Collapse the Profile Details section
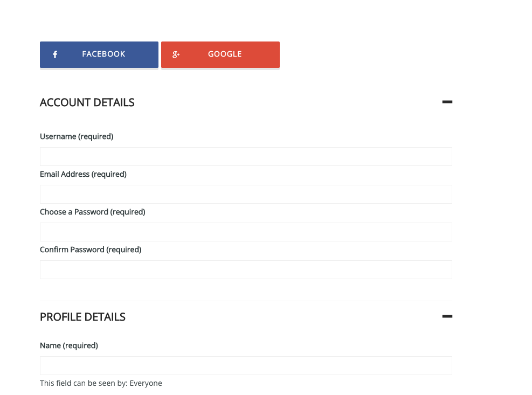Viewport: 532px width, 395px height. click(x=447, y=316)
